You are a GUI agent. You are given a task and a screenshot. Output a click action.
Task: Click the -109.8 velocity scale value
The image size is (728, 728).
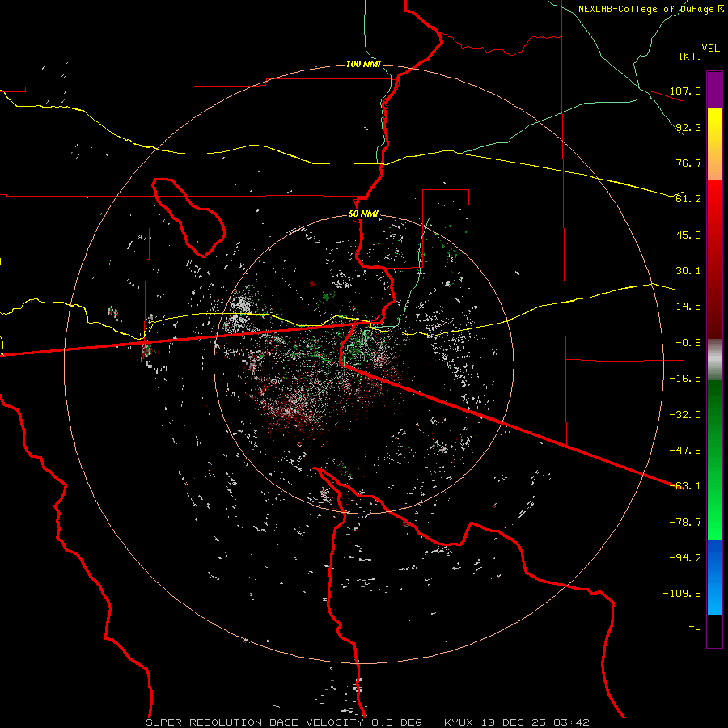[x=682, y=594]
